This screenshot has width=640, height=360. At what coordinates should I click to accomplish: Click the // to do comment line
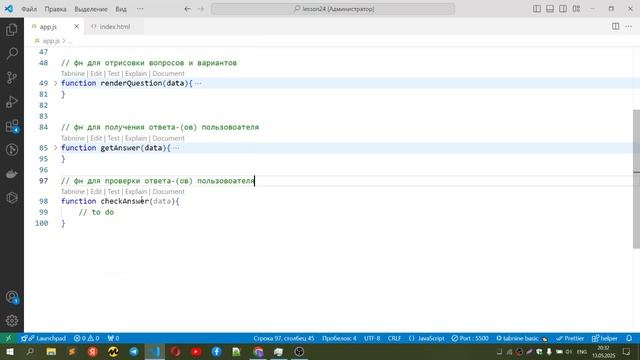tap(96, 212)
